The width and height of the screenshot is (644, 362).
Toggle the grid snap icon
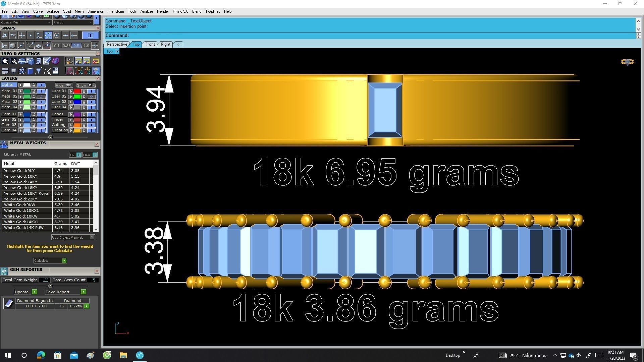95,46
